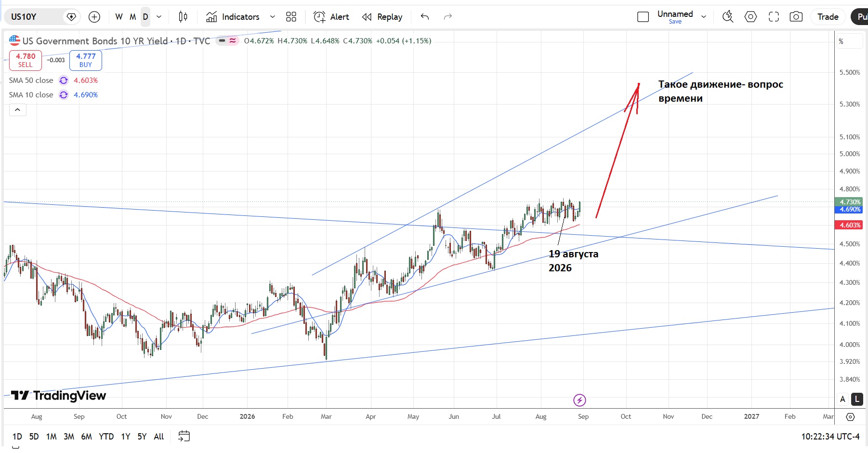The image size is (868, 453).
Task: Click the pink data-delay indicator in legend
Action: pyautogui.click(x=233, y=41)
